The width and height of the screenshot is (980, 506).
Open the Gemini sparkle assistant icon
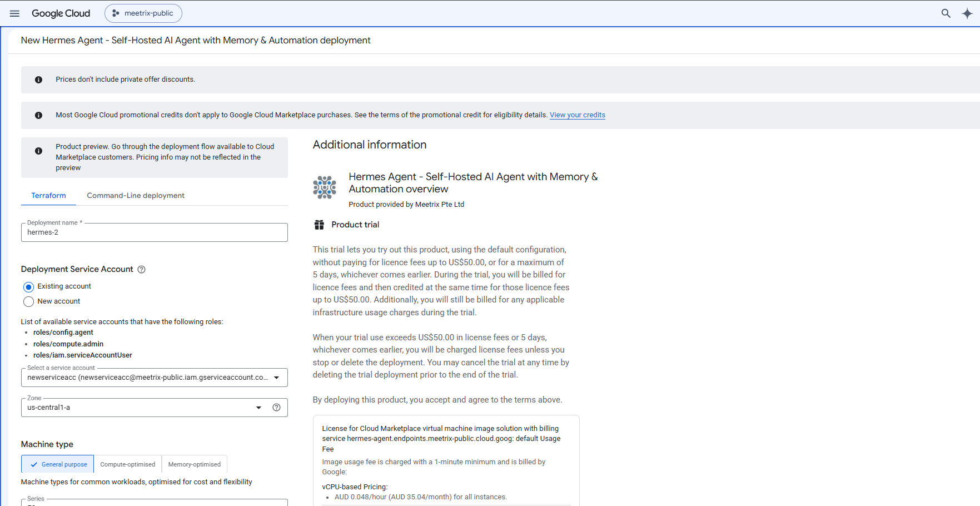[967, 13]
